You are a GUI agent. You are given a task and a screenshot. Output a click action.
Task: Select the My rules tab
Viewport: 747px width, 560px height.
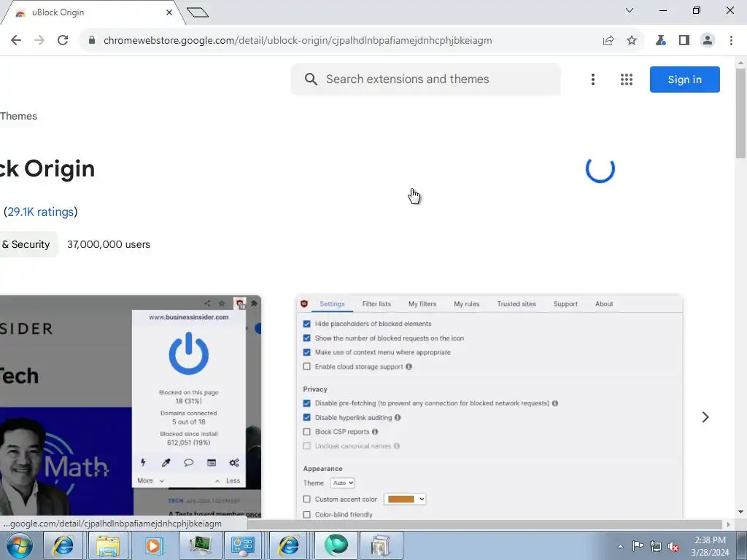pyautogui.click(x=466, y=304)
